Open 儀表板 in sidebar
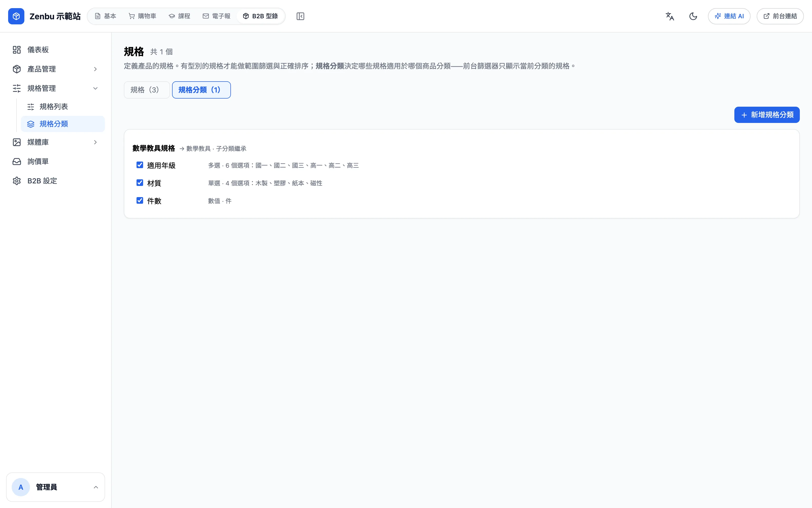 point(56,50)
